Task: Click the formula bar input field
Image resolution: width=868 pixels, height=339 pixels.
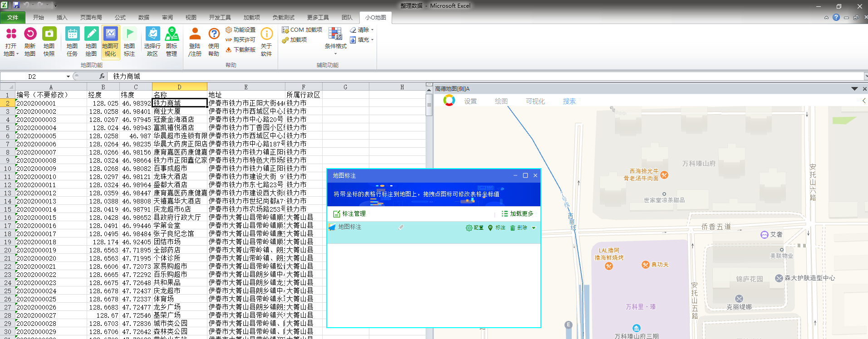Action: (x=486, y=76)
